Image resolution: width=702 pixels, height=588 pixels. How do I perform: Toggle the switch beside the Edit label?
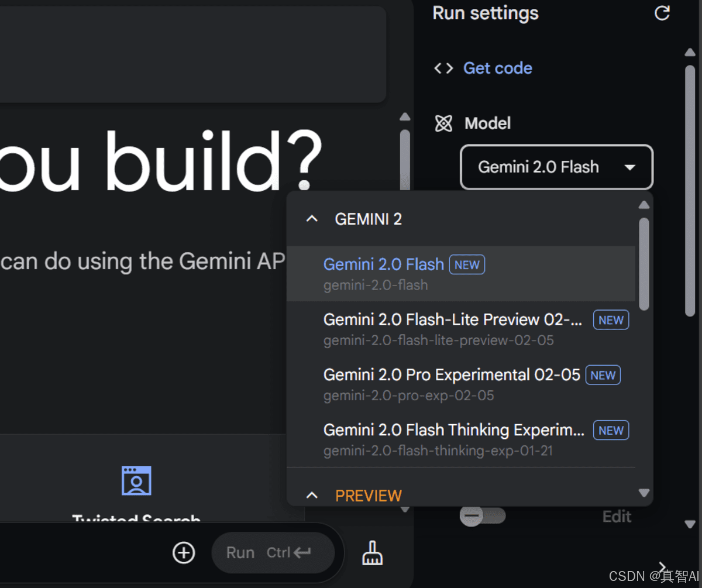point(483,515)
